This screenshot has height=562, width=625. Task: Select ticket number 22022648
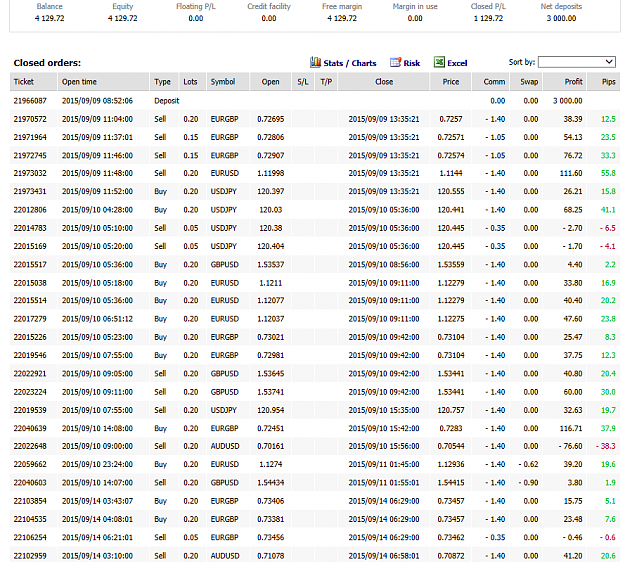[x=30, y=446]
